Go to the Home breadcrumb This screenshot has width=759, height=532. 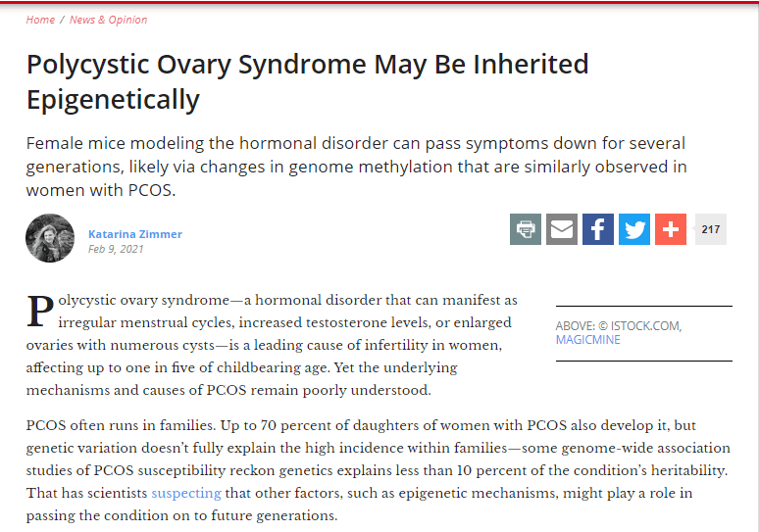(x=40, y=20)
